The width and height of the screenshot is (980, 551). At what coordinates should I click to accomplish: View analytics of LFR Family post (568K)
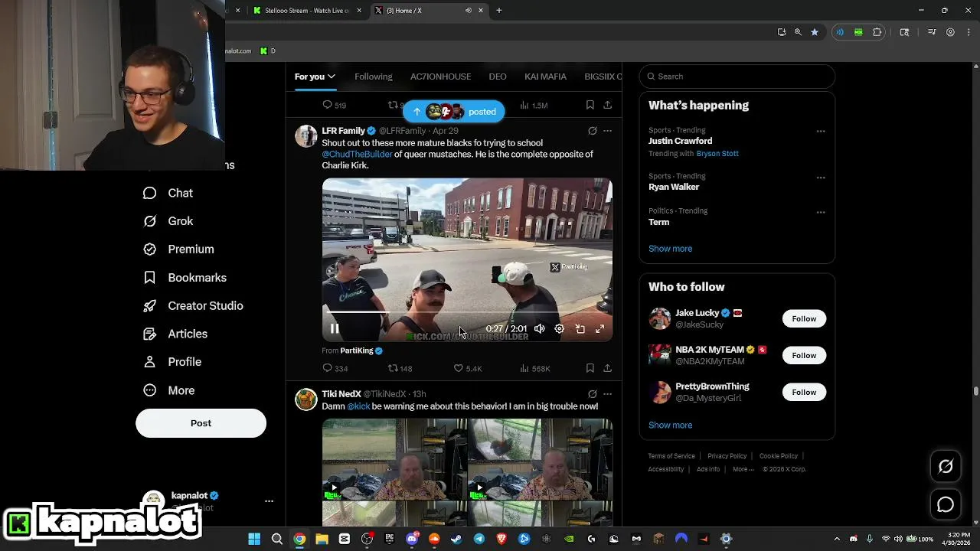[x=534, y=368]
